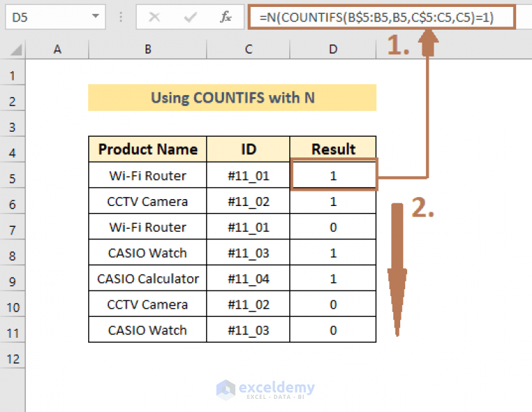Click the 'Using COUNTIFS with N' title cell
The width and height of the screenshot is (532, 412).
click(x=232, y=98)
